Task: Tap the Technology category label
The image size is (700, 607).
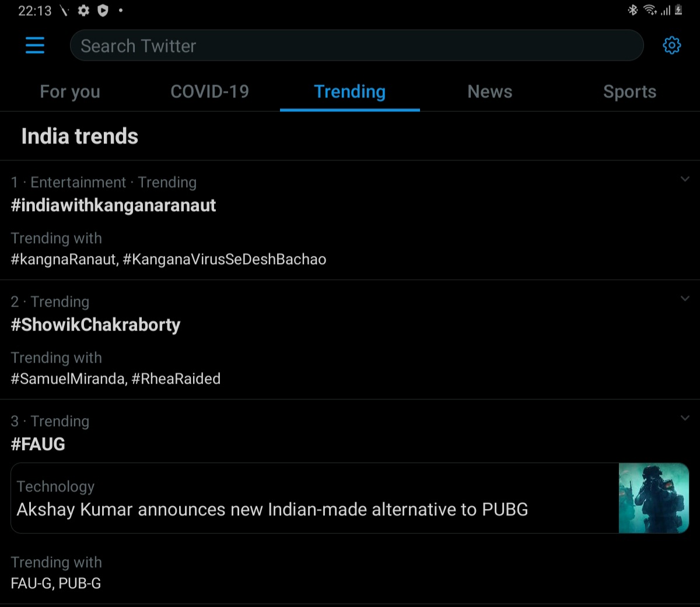Action: pos(55,486)
